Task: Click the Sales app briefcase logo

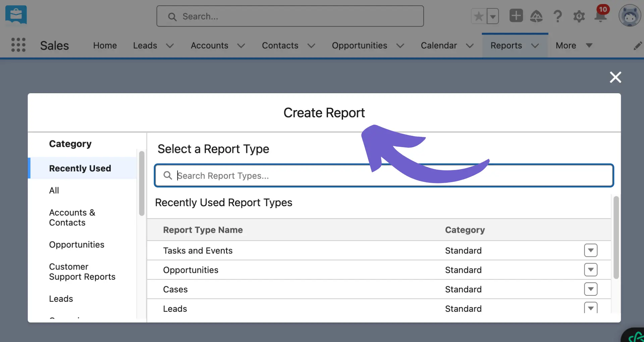Action: pyautogui.click(x=16, y=15)
